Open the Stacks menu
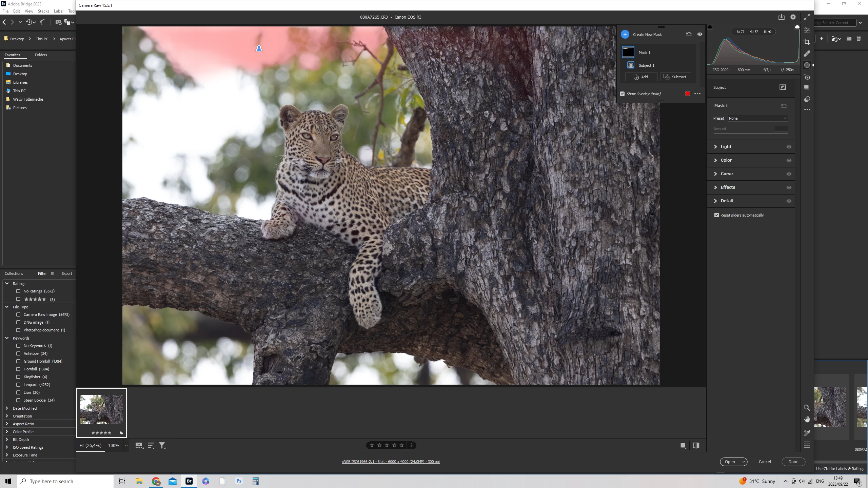This screenshot has height=488, width=868. point(43,11)
